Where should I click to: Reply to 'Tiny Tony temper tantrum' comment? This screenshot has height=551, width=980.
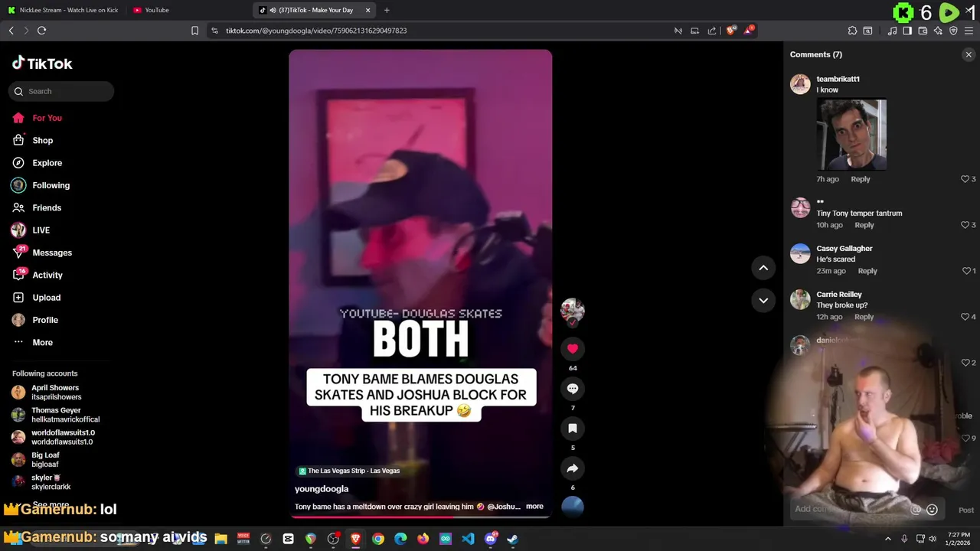point(864,225)
